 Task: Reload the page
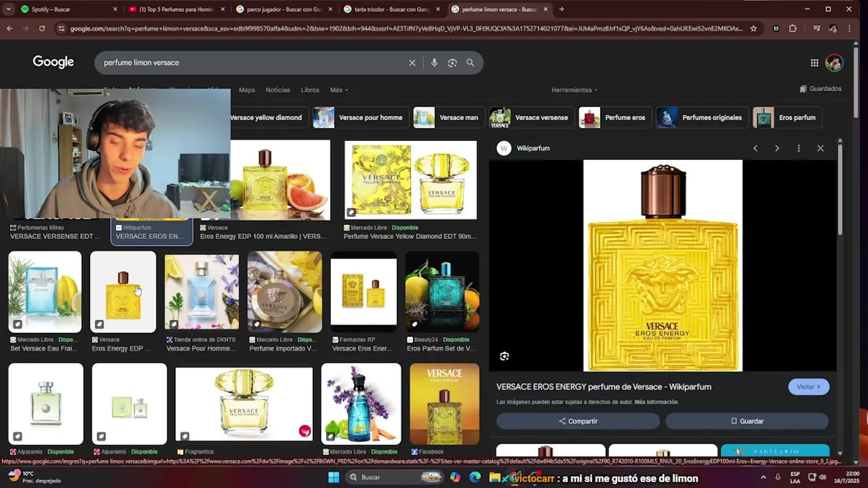[x=42, y=28]
